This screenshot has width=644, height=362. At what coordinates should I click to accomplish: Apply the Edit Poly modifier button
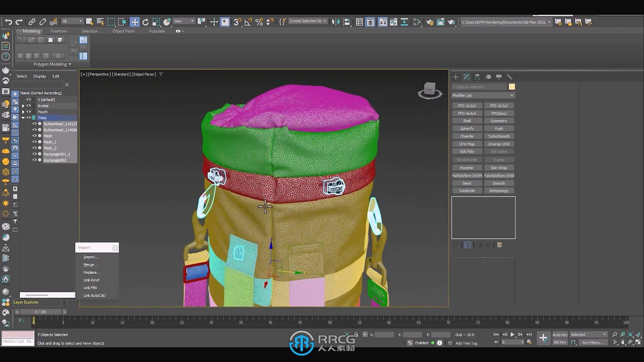tap(467, 152)
